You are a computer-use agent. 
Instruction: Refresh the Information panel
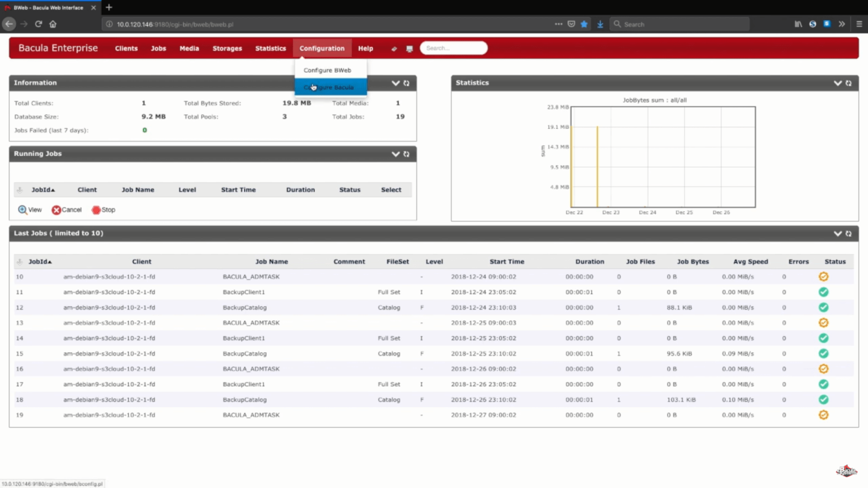(x=406, y=83)
